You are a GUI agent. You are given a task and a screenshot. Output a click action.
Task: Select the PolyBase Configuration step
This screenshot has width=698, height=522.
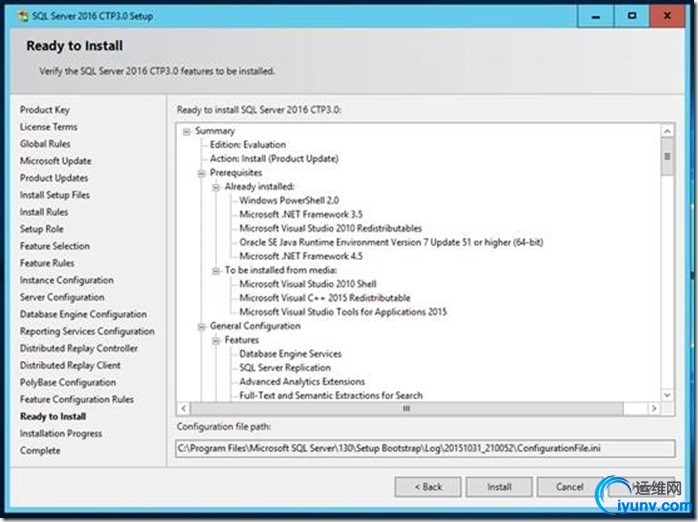(68, 382)
